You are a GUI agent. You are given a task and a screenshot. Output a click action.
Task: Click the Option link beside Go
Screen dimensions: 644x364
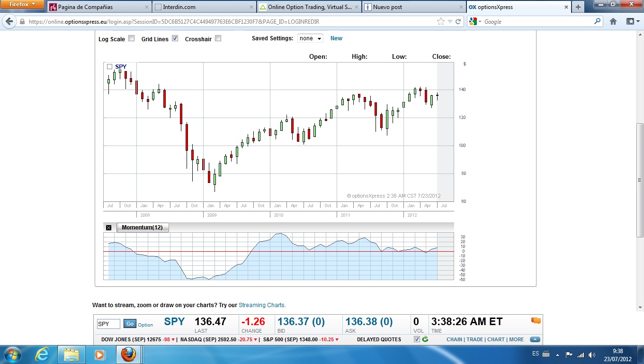(145, 325)
